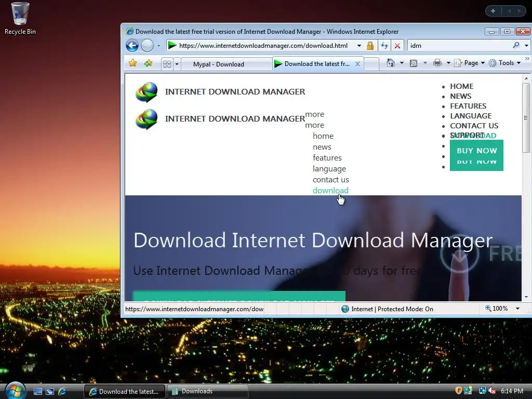Click the second IDM globe logo
532x399 pixels.
[147, 119]
